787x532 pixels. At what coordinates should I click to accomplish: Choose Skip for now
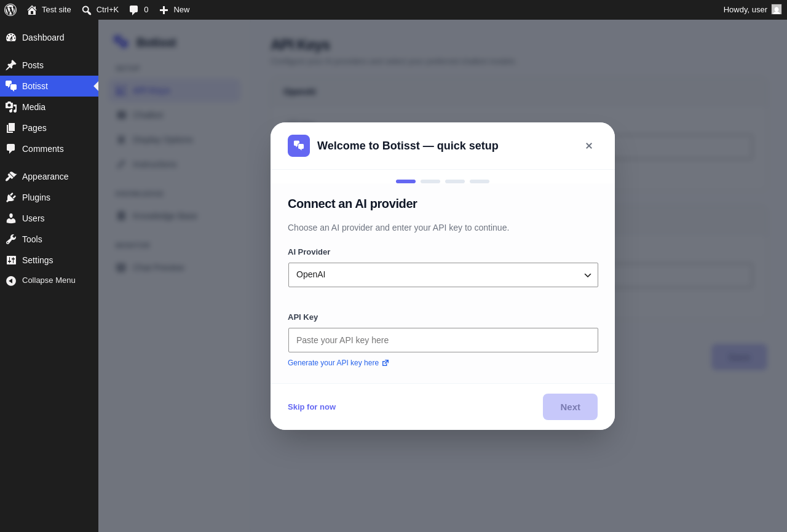pyautogui.click(x=312, y=407)
